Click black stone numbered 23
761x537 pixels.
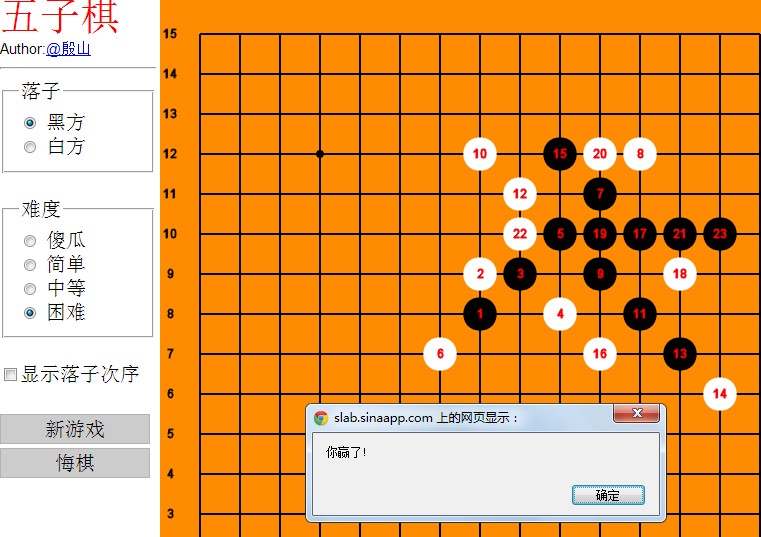[x=720, y=234]
